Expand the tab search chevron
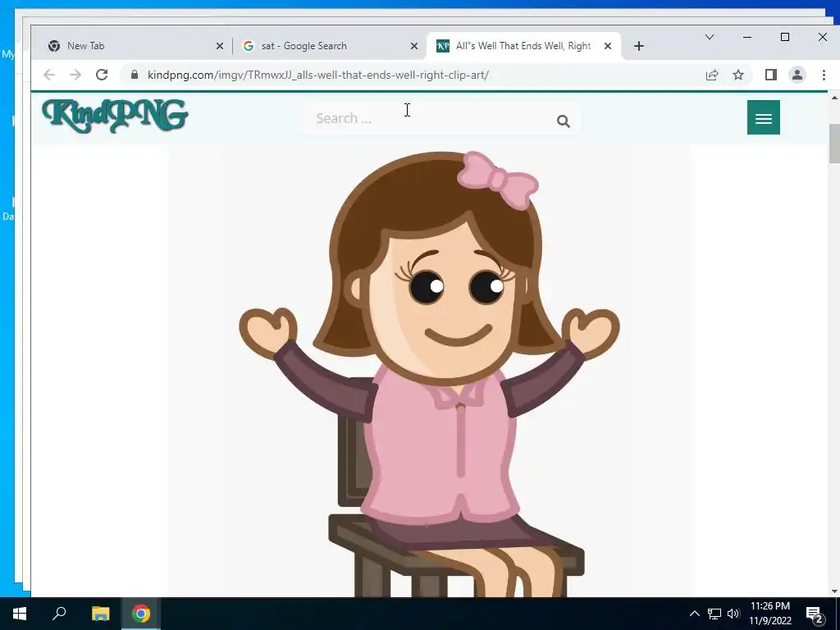The image size is (840, 630). [710, 37]
